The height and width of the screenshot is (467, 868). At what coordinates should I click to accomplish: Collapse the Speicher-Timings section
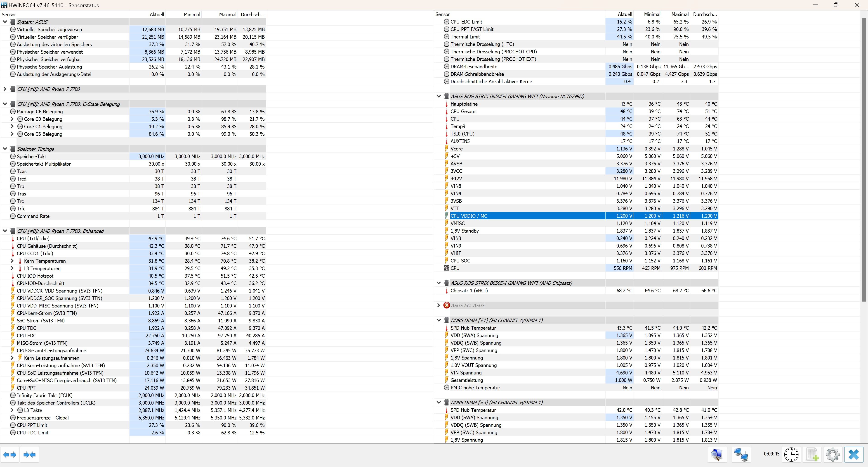(x=5, y=149)
